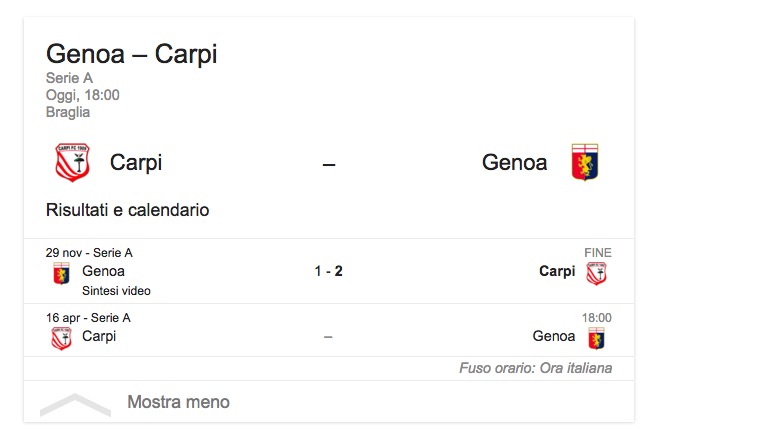777x437 pixels.
Task: Select the large Genoa team name
Action: pos(514,162)
